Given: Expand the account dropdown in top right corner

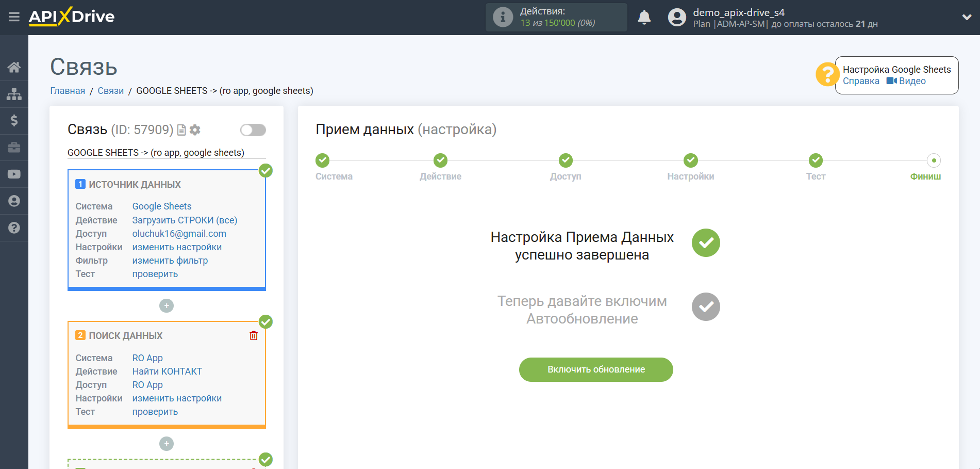Looking at the screenshot, I should pyautogui.click(x=967, y=17).
